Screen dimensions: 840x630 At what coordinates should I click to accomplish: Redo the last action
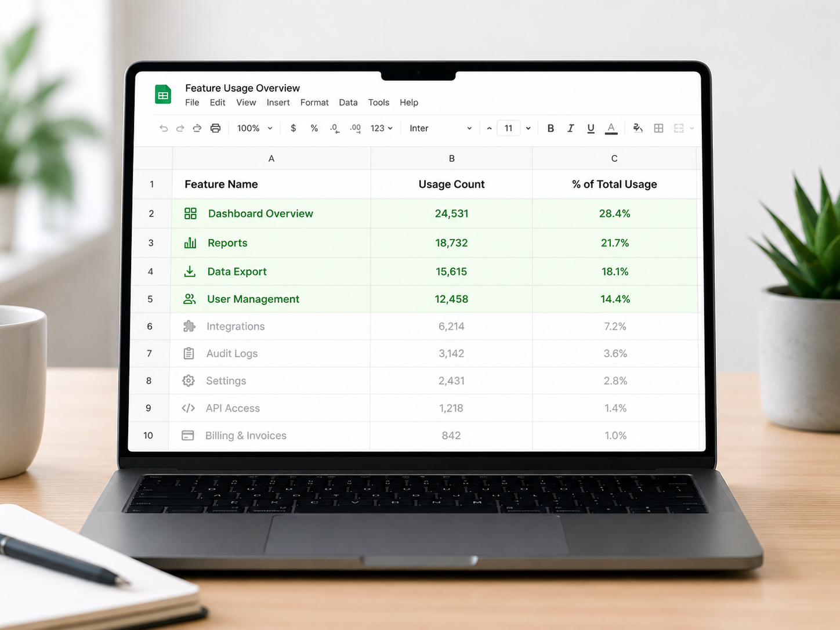pyautogui.click(x=180, y=128)
